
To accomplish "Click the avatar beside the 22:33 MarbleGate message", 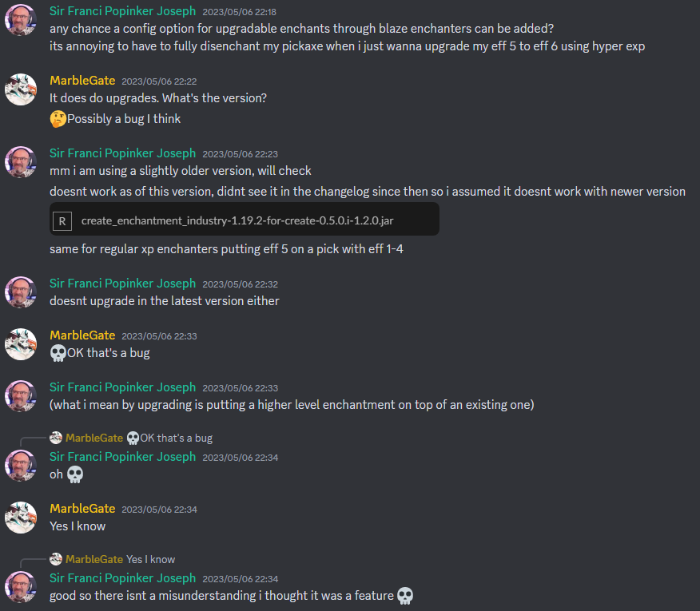I will tap(20, 343).
